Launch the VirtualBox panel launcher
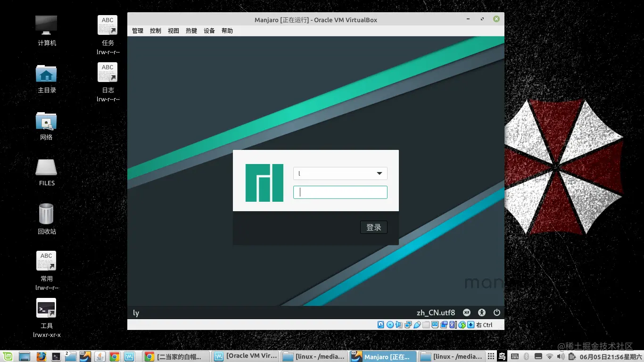 (x=85, y=357)
